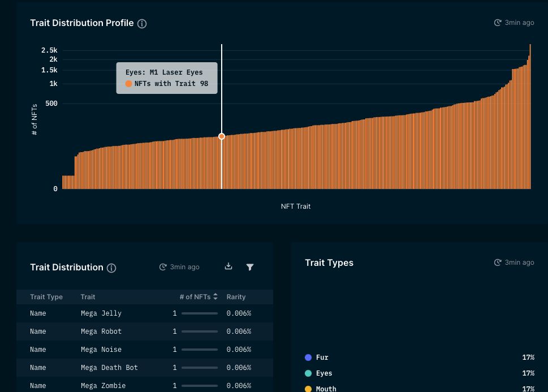
Task: Click the Mega Robot rarity progress bar
Action: (200, 331)
